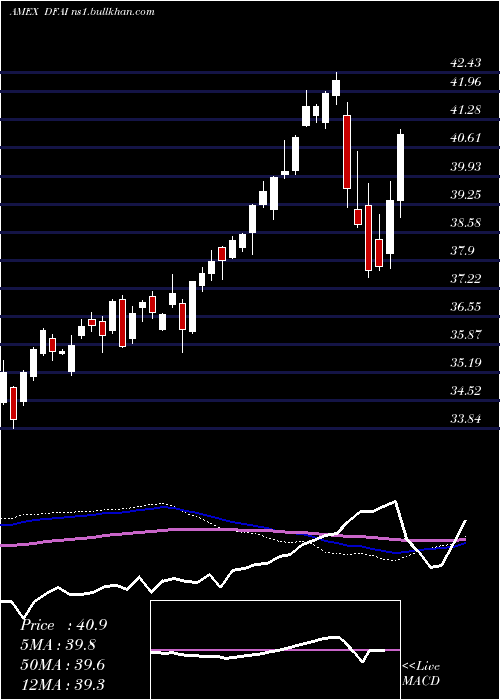Image resolution: width=500 pixels, height=700 pixels.
Task: Click the 41.96 price level label
Action: pyautogui.click(x=466, y=82)
